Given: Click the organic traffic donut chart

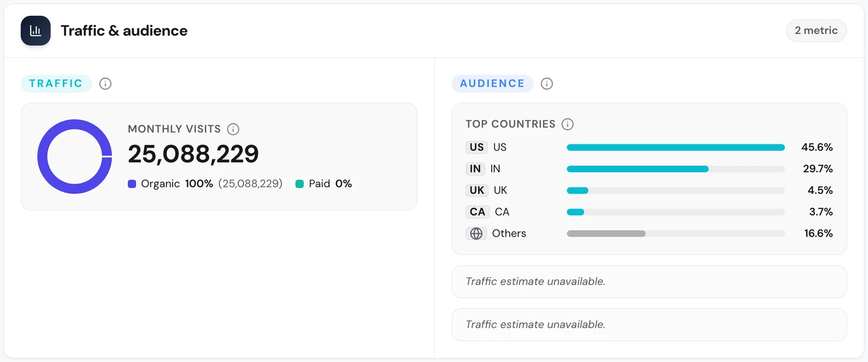Looking at the screenshot, I should pyautogui.click(x=75, y=157).
